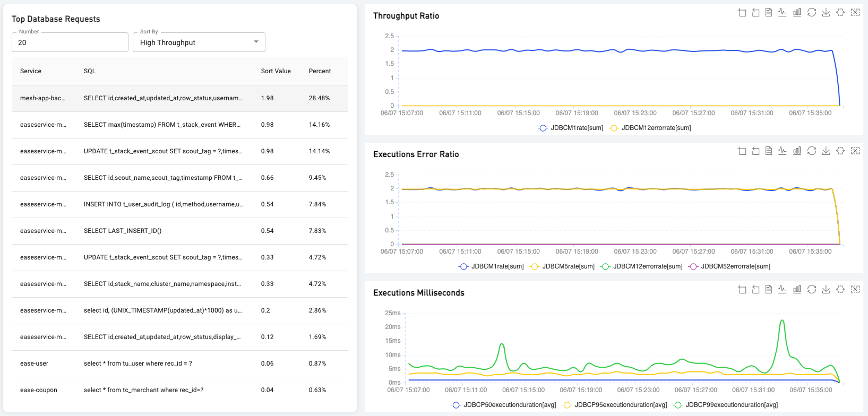Click the 4.72% cell of UPDATE t_stack_event_scout
This screenshot has width=868, height=416.
tap(317, 257)
